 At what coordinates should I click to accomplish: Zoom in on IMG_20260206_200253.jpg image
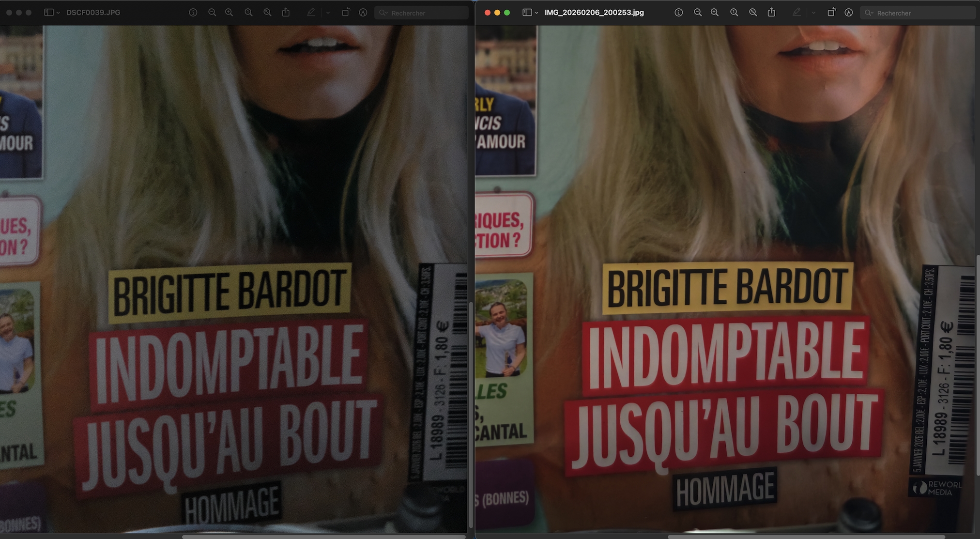[715, 13]
